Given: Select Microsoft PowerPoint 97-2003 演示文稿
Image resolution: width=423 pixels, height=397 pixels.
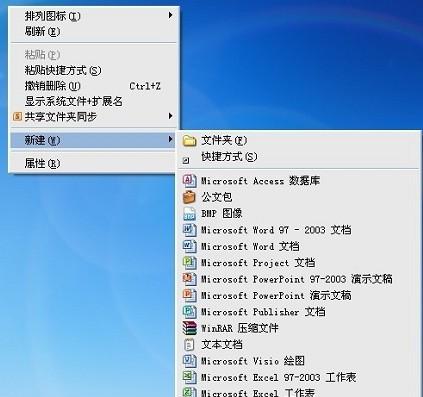Looking at the screenshot, I should 299,279.
